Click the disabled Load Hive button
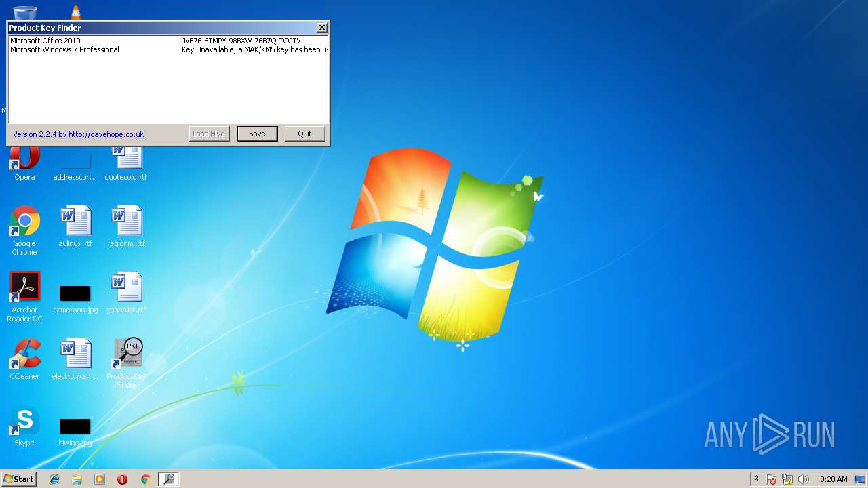Image resolution: width=868 pixels, height=488 pixels. coord(209,134)
